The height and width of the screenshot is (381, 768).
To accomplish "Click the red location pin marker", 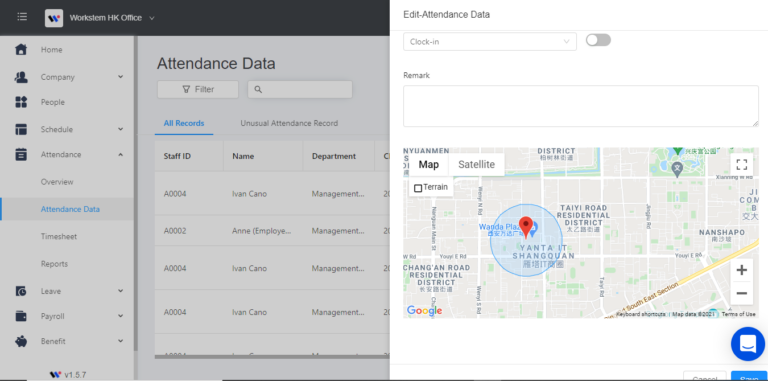I will (x=526, y=227).
